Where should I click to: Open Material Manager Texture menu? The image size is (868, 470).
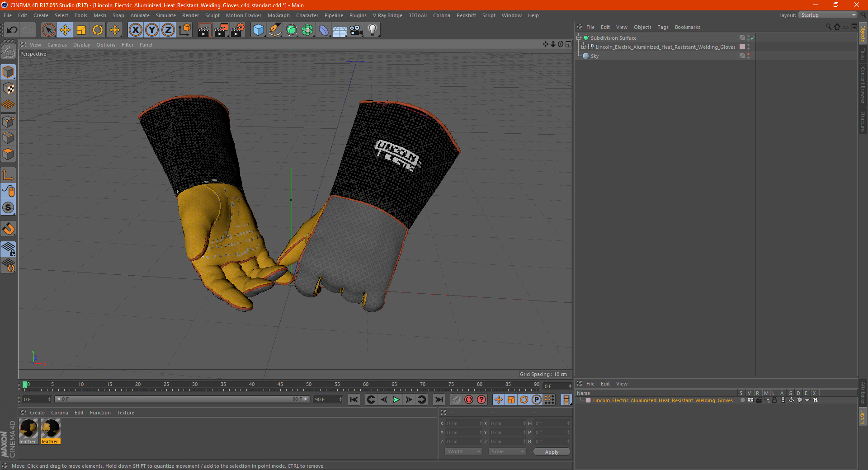tap(125, 413)
